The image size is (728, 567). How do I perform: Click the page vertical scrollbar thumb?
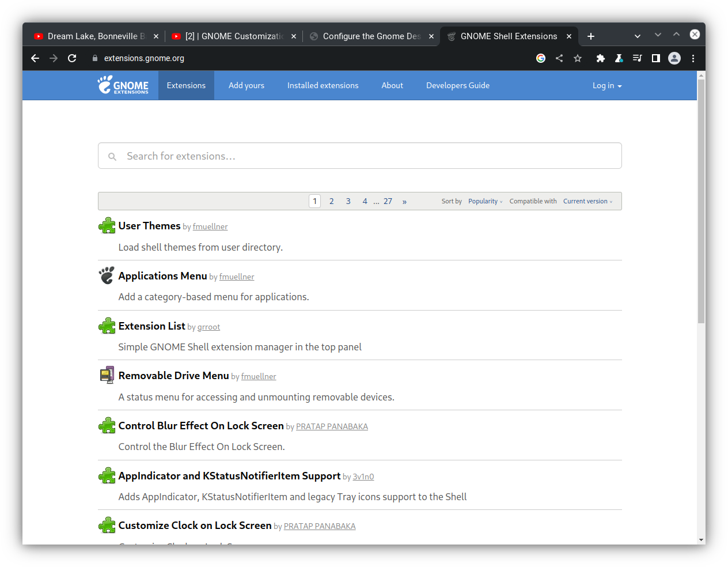coord(701,202)
